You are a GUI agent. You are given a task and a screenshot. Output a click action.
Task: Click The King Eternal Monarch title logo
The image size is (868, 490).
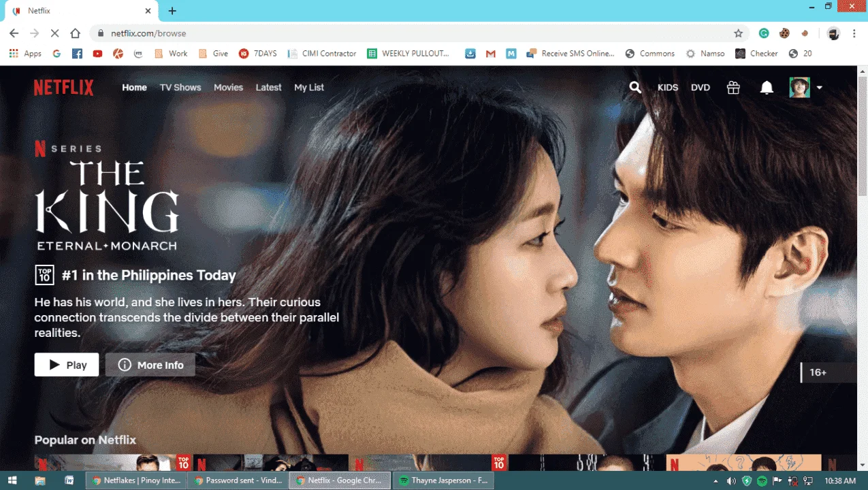[107, 206]
